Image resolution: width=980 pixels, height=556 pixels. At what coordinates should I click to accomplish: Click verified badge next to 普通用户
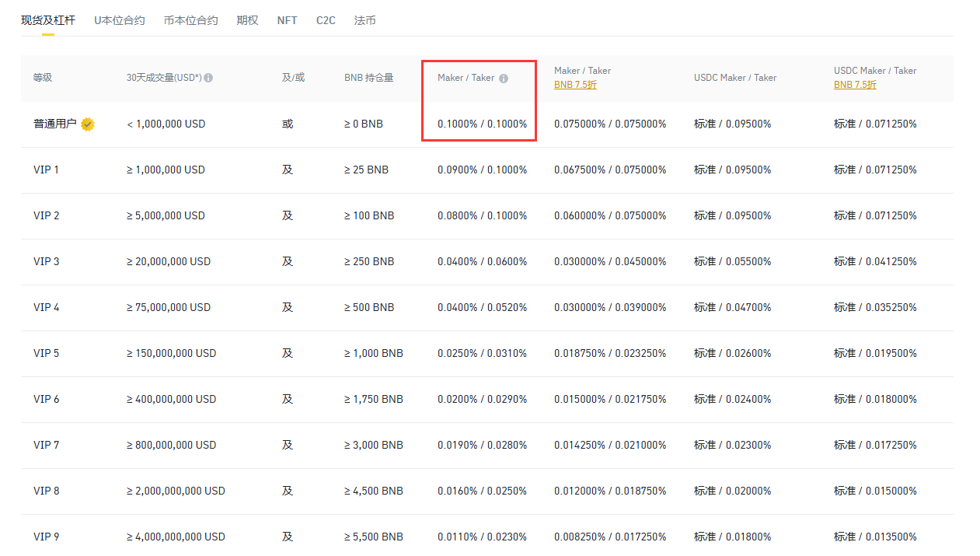click(x=88, y=124)
